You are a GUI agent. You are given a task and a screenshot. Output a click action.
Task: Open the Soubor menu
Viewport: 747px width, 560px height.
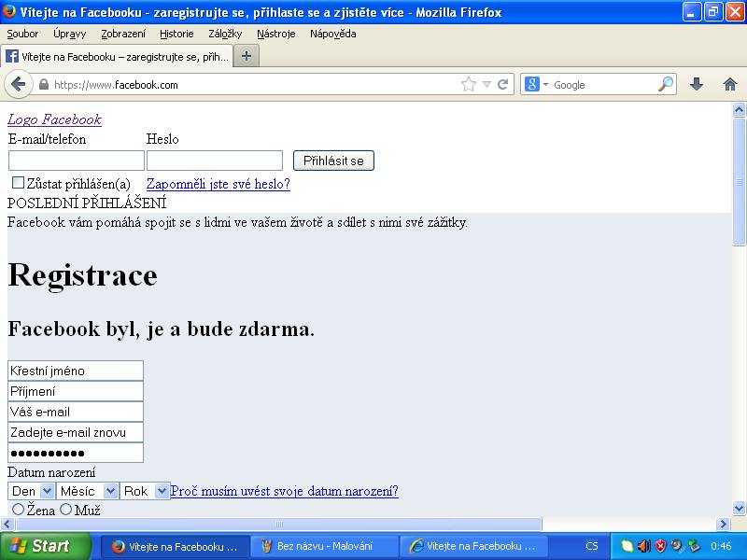[22, 34]
